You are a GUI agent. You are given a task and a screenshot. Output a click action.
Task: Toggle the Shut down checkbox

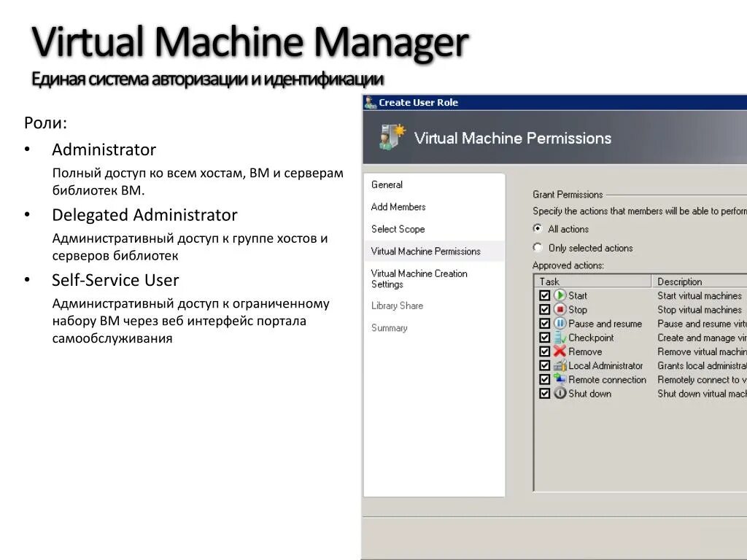pyautogui.click(x=544, y=393)
